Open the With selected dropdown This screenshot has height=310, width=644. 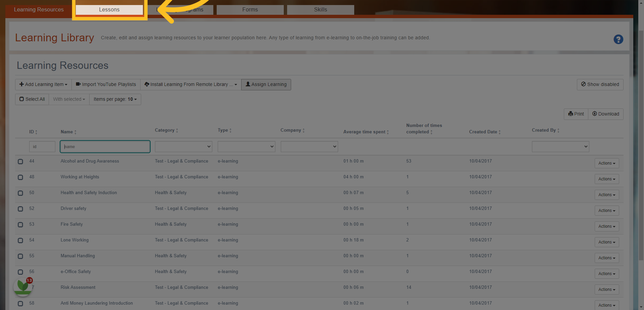tap(69, 99)
